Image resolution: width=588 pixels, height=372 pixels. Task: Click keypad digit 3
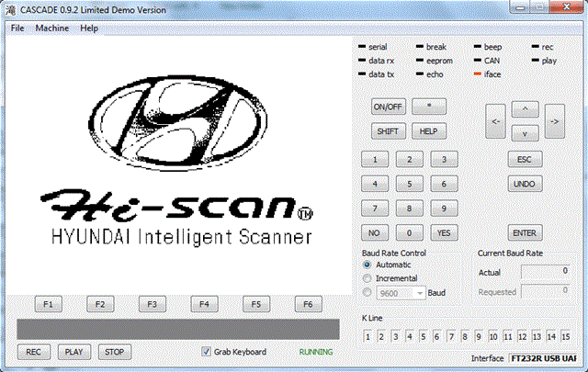click(444, 160)
